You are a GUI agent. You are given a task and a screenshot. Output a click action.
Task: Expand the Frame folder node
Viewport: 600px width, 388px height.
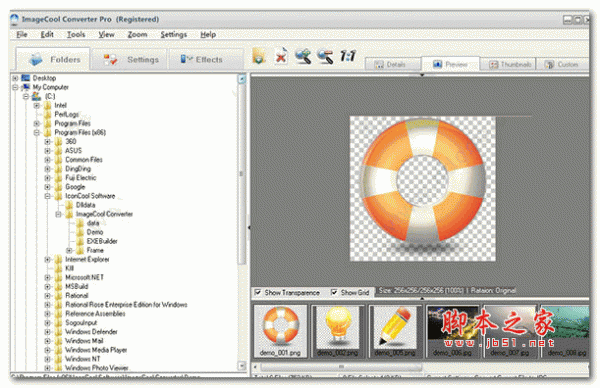pos(69,251)
